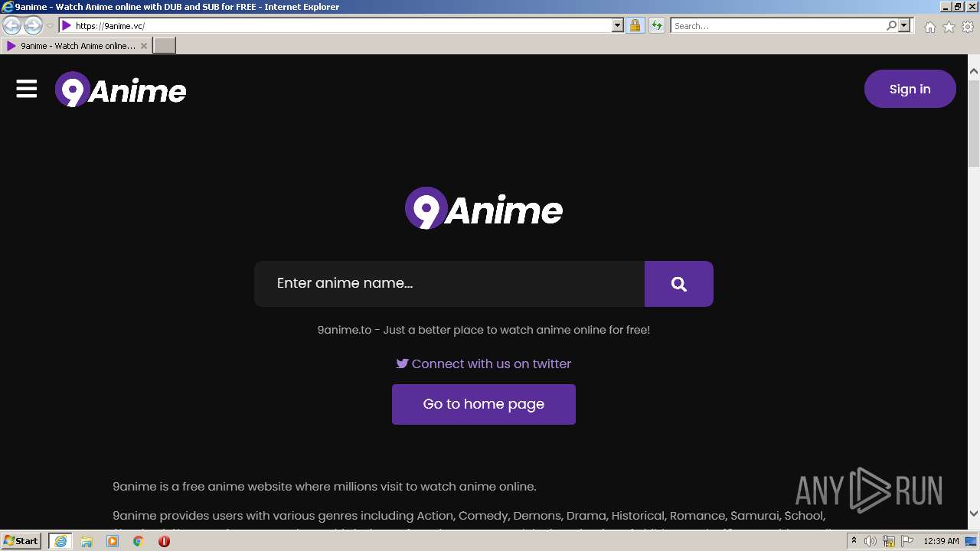Image resolution: width=980 pixels, height=551 pixels.
Task: Click the page scrollbar up arrow
Action: (x=974, y=71)
